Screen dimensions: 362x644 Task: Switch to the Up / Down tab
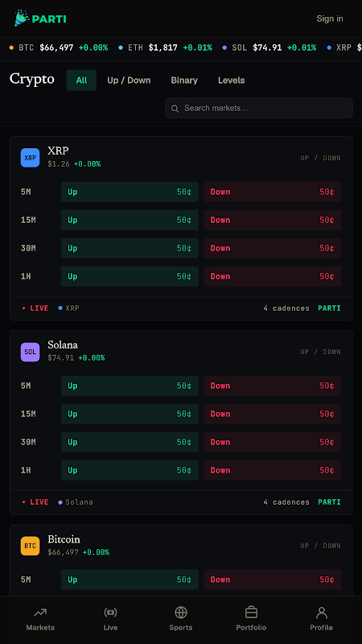click(129, 80)
